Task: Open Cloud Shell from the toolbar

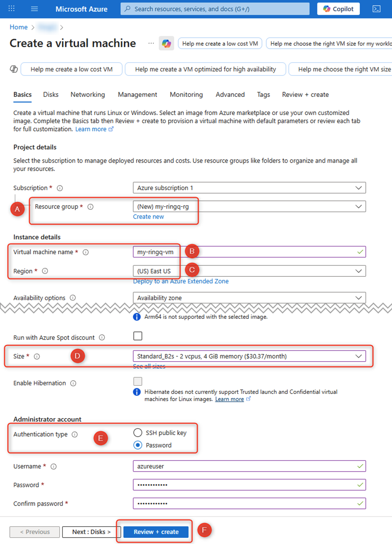Action: [377, 8]
